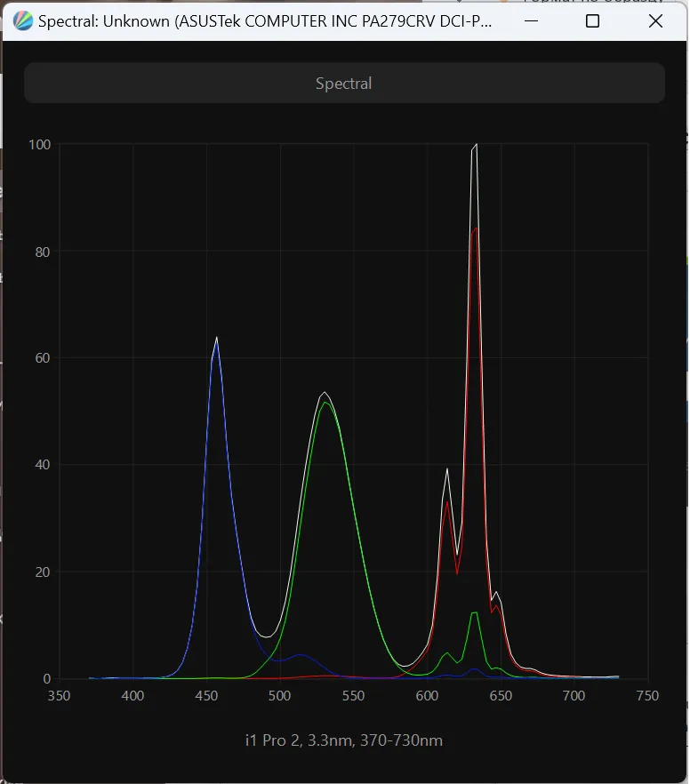Click the Spectral app icon in title bar
The height and width of the screenshot is (784, 690).
pos(24,21)
